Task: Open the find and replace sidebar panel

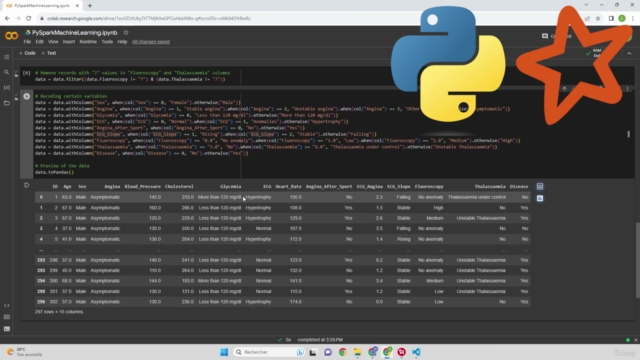Action: pyautogui.click(x=7, y=72)
